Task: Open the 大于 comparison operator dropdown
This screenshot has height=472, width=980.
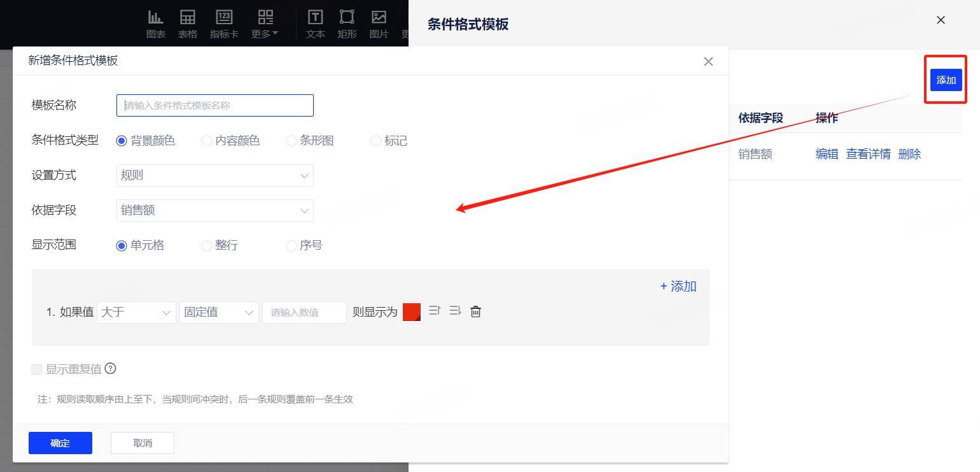Action: click(136, 312)
